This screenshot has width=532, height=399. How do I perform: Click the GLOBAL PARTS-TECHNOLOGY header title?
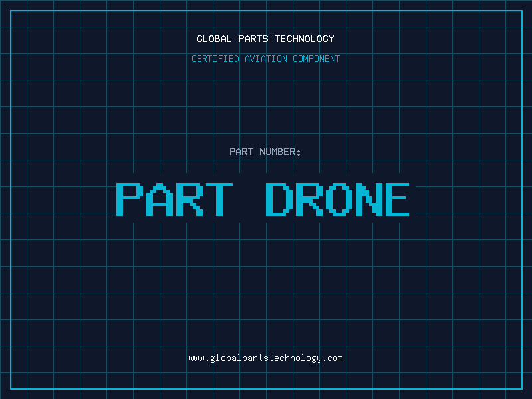pyautogui.click(x=265, y=39)
